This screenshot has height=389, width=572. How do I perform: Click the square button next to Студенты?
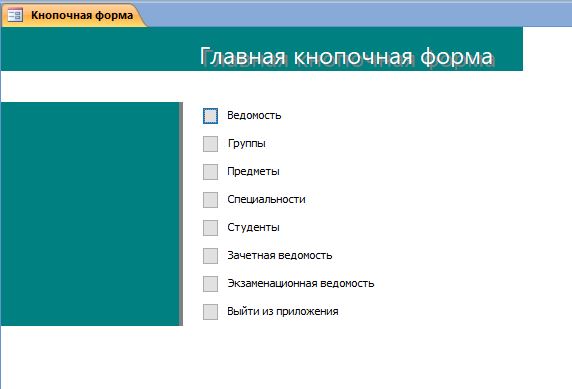coord(210,228)
